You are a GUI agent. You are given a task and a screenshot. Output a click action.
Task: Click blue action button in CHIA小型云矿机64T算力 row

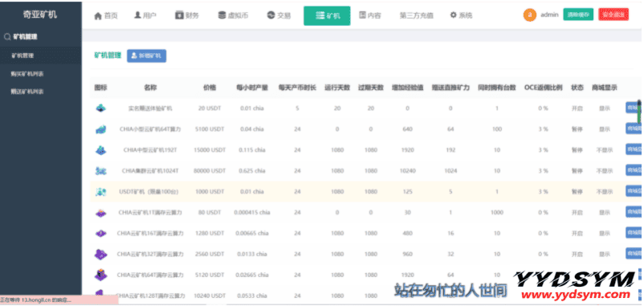pyautogui.click(x=633, y=129)
